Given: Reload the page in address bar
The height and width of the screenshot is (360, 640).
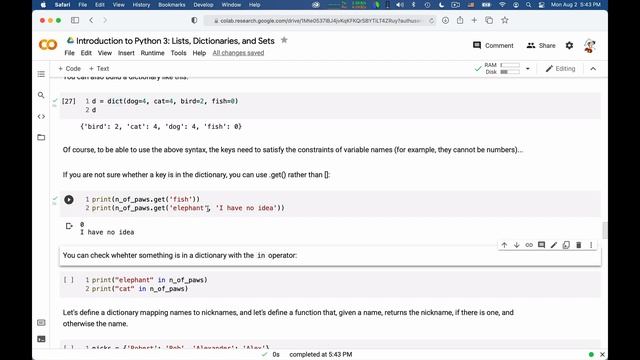Looking at the screenshot, I should 431,20.
